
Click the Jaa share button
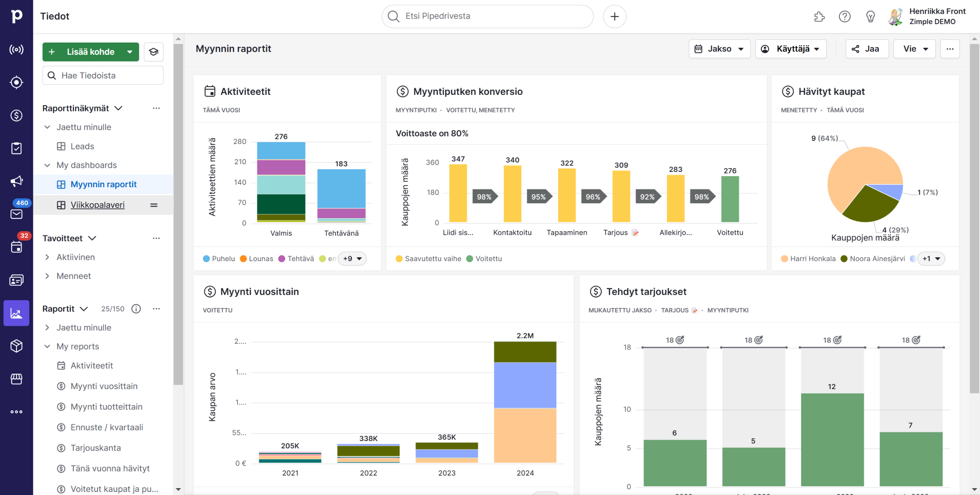coord(867,49)
